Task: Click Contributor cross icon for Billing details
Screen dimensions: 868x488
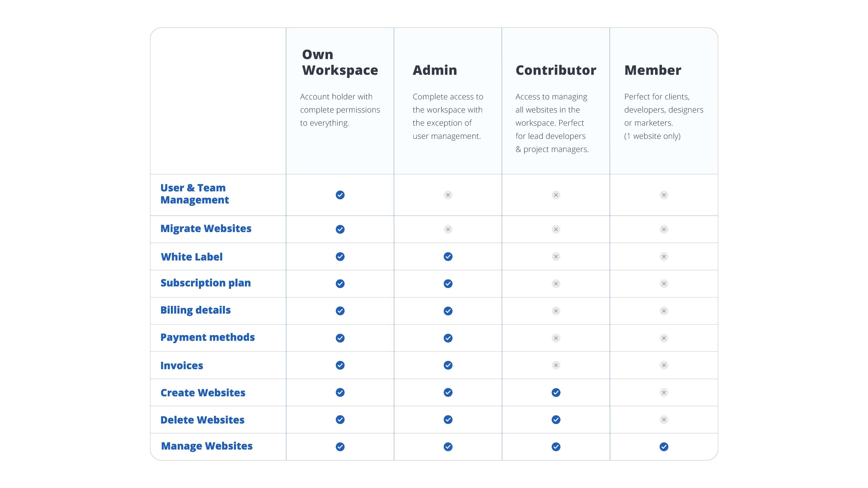Action: [556, 311]
